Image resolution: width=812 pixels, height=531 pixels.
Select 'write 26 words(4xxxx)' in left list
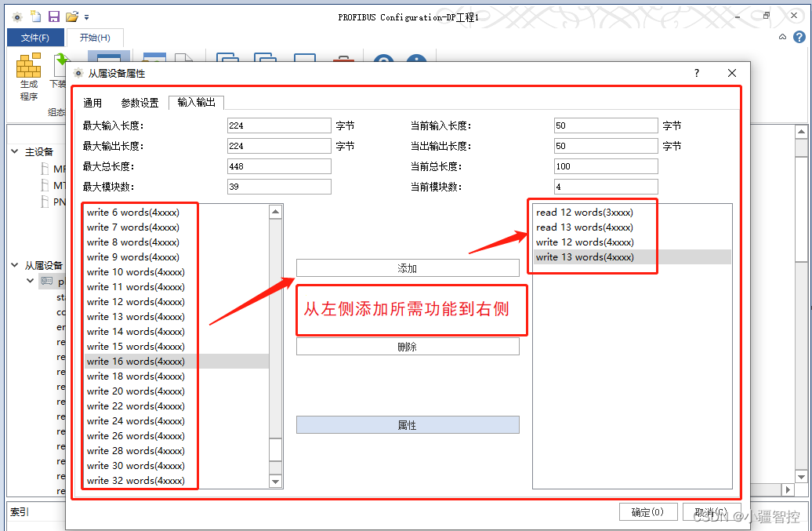point(176,436)
